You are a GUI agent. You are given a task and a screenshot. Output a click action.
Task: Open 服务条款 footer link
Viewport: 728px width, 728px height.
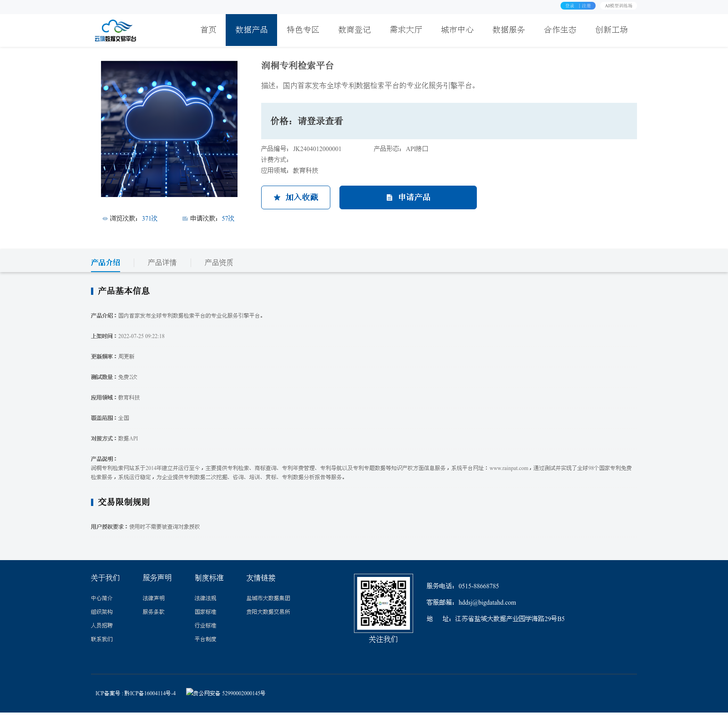click(x=154, y=612)
